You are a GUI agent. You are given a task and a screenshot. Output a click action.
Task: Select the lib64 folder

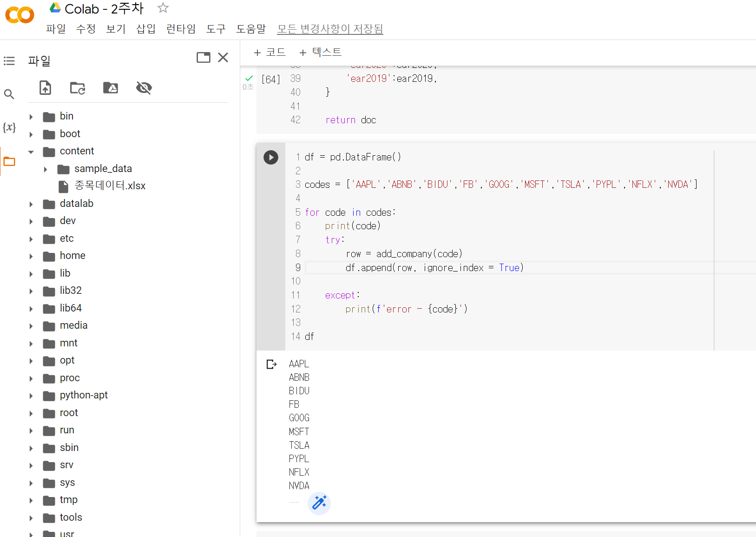[71, 308]
